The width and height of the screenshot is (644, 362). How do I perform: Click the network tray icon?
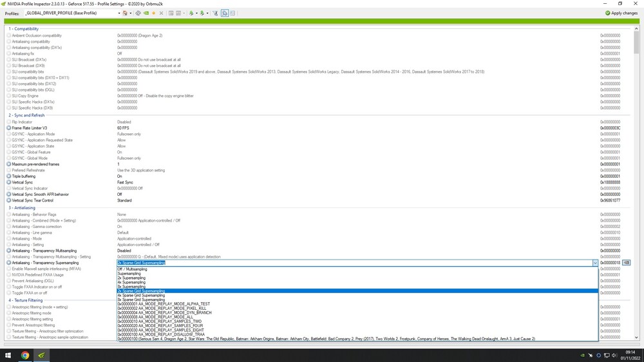point(607,356)
